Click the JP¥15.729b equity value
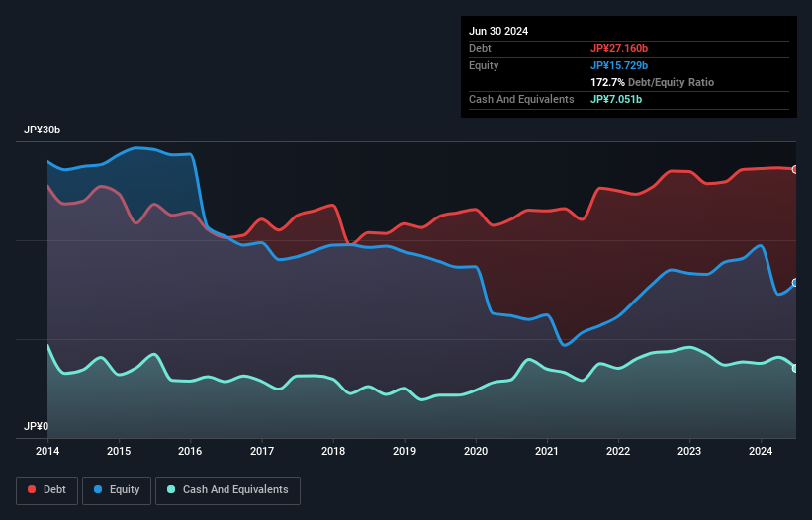The height and width of the screenshot is (520, 812). (x=619, y=65)
